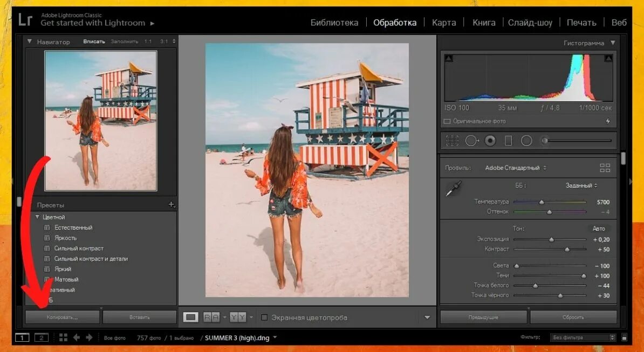Viewport: 644px width, 352px height.
Task: Choose the Graduated Filter tool
Action: click(508, 141)
